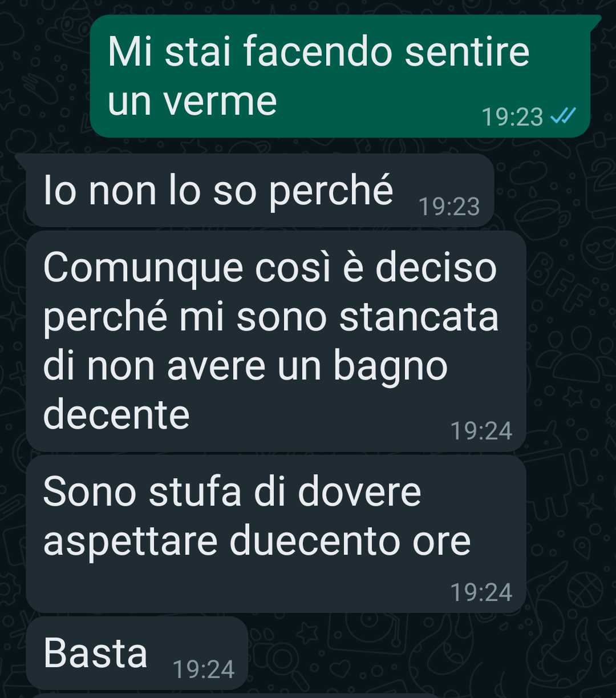This screenshot has width=616, height=698.
Task: Click the 19:24 time under "duecento ore"
Action: click(481, 592)
